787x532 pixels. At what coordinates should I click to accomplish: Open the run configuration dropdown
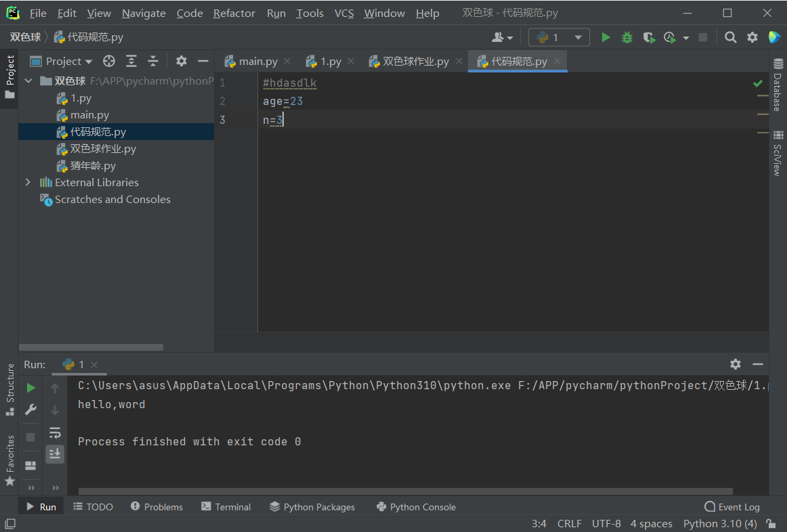(x=559, y=38)
